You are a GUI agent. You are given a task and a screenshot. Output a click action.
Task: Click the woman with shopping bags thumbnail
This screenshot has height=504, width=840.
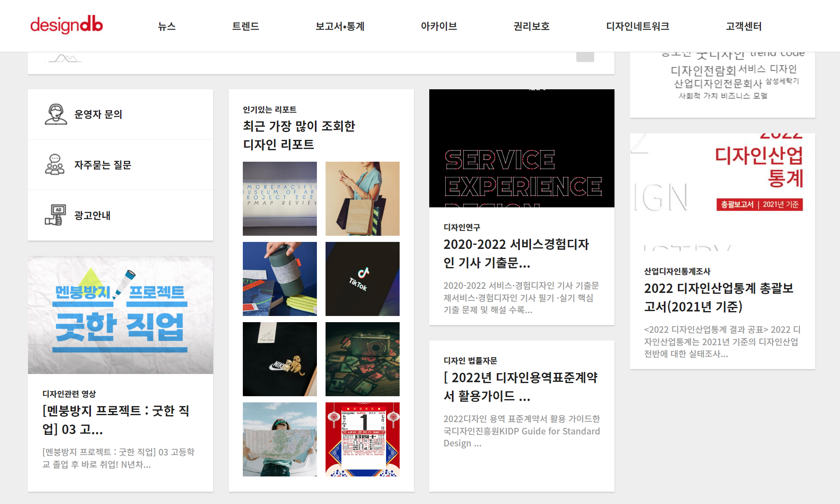click(362, 199)
